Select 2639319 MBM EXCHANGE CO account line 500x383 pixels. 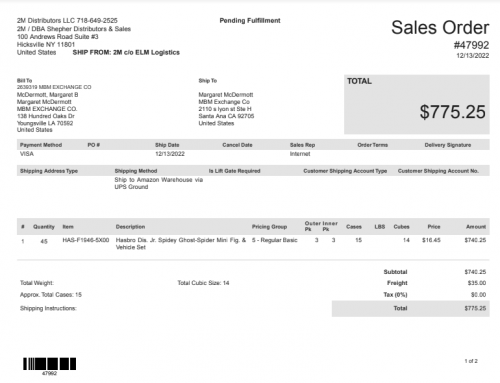pos(54,87)
